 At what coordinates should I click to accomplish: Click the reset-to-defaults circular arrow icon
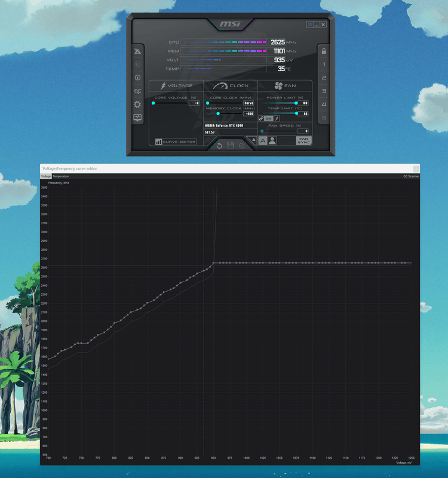click(x=219, y=146)
